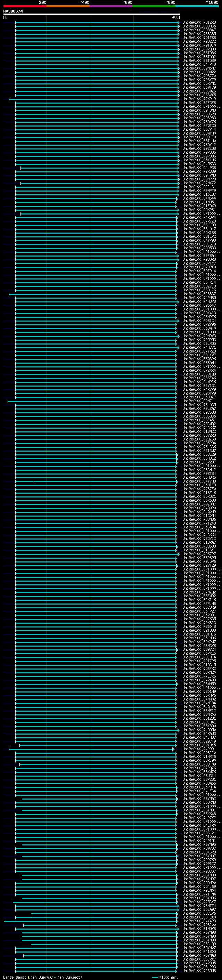
Task: Select the UniRef100_O22431 label
Action: (199, 187)
